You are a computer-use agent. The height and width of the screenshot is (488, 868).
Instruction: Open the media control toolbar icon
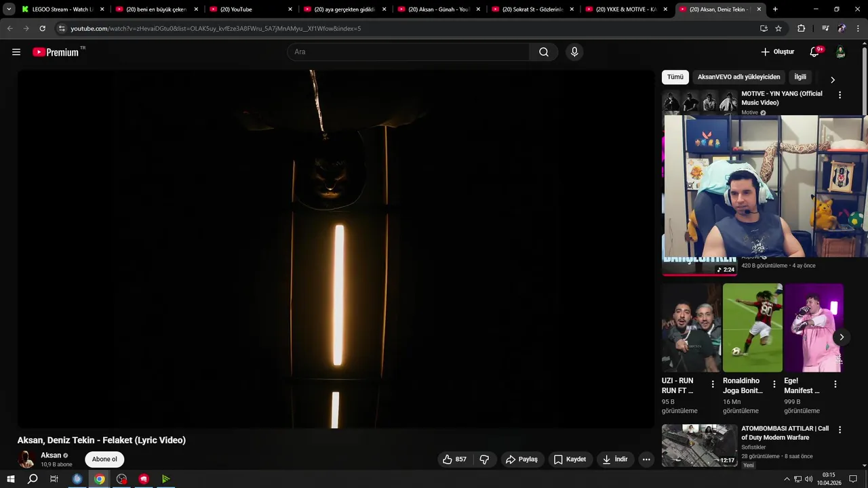pos(825,28)
